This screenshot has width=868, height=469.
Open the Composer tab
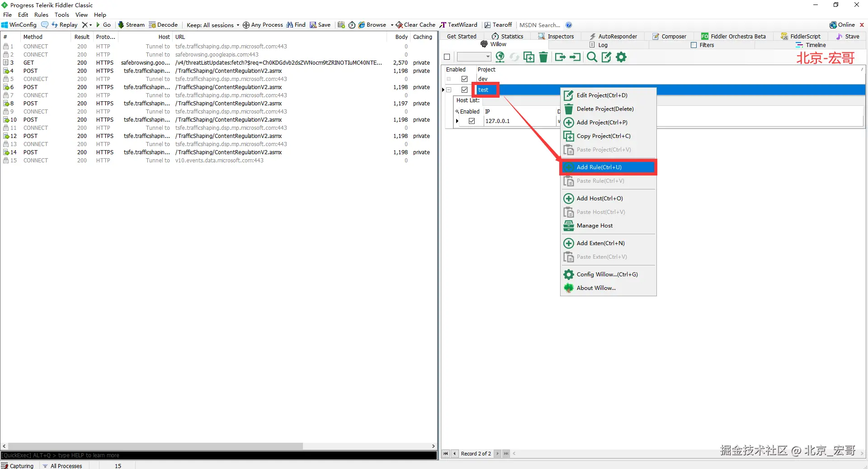669,36
